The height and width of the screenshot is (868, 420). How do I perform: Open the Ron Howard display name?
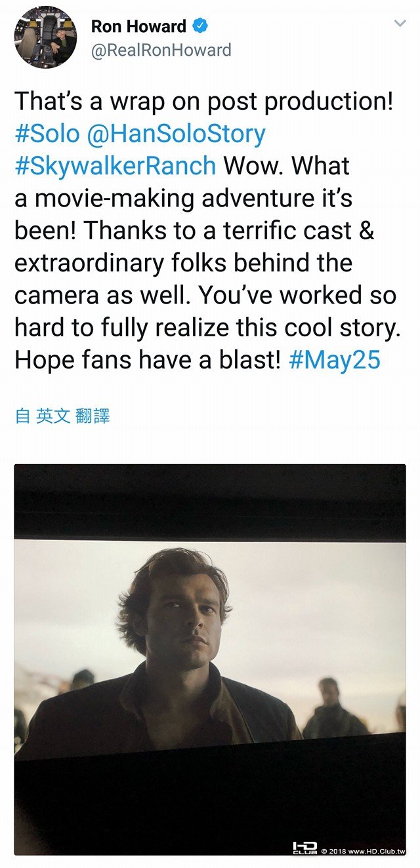[138, 27]
